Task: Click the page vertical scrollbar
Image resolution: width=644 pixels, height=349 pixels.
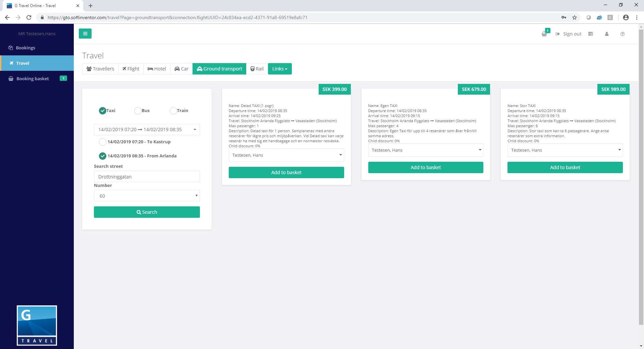Action: (x=641, y=168)
